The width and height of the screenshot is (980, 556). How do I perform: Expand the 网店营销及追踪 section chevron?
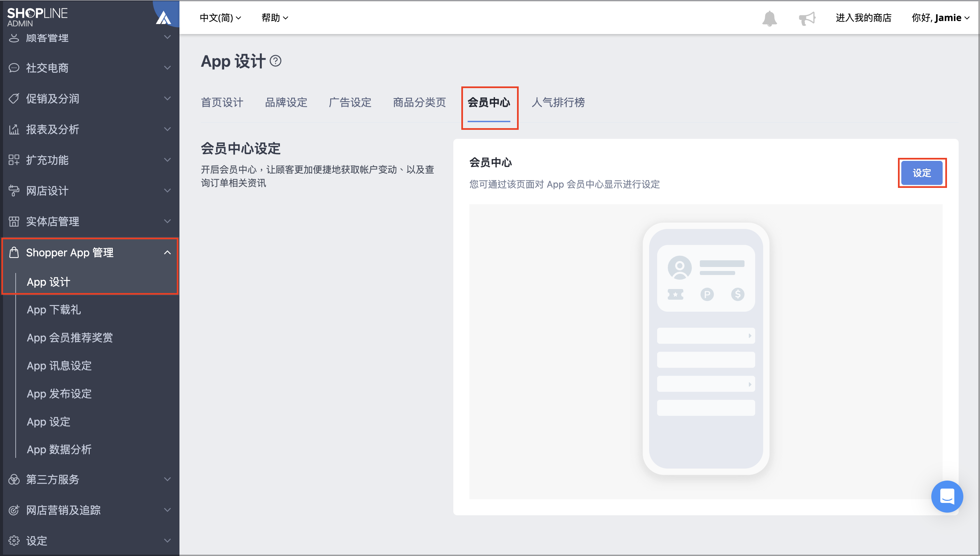pos(167,510)
